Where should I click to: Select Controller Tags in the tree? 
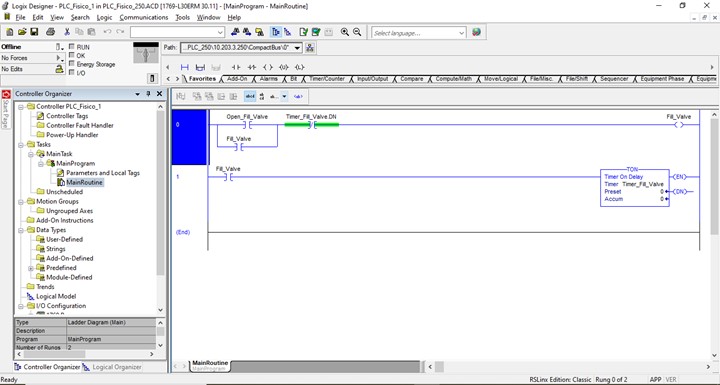[x=67, y=116]
